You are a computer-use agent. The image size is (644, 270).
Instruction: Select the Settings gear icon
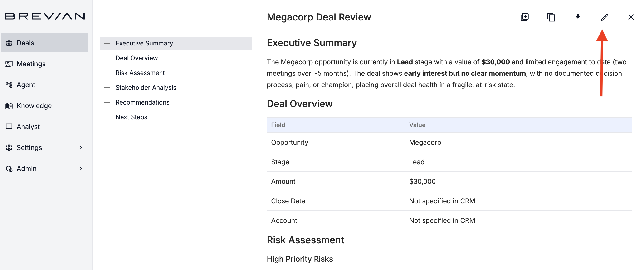pos(9,148)
